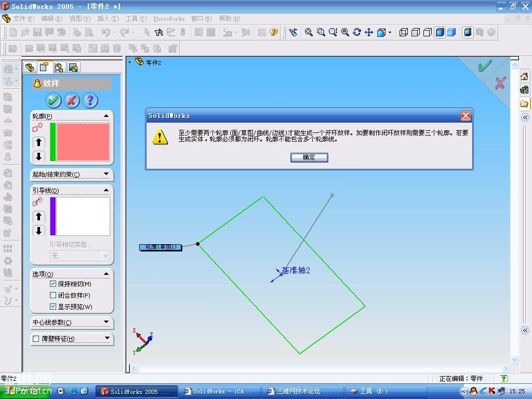Enable the 闭合放样(F) checkbox

[x=53, y=295]
